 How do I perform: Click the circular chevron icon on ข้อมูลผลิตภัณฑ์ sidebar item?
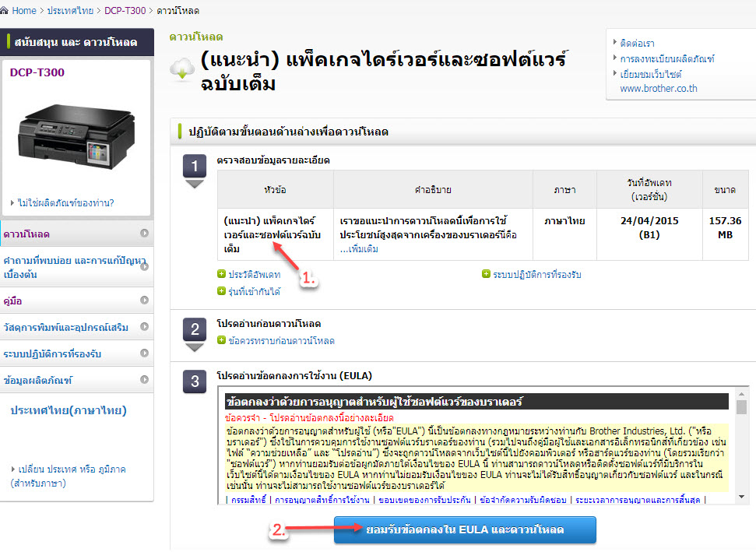[144, 380]
